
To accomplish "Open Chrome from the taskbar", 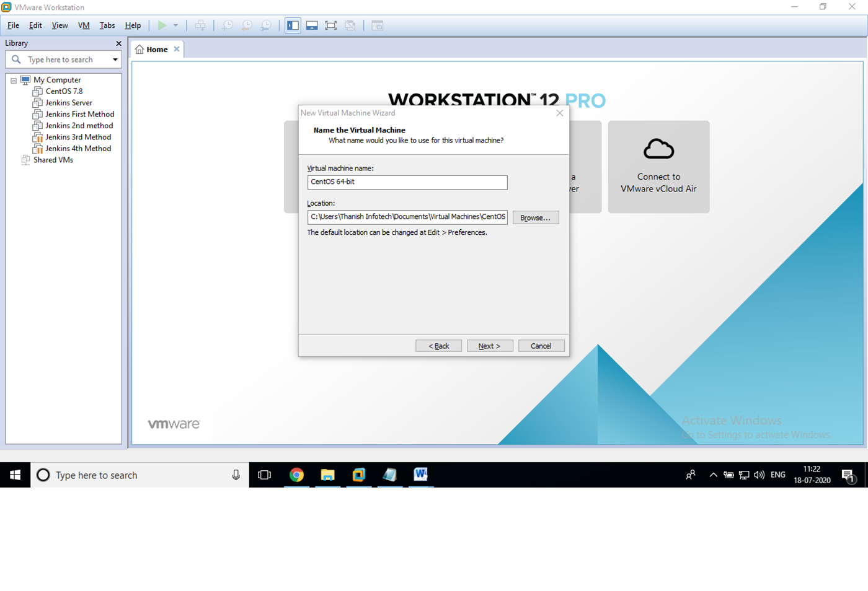I will tap(296, 475).
